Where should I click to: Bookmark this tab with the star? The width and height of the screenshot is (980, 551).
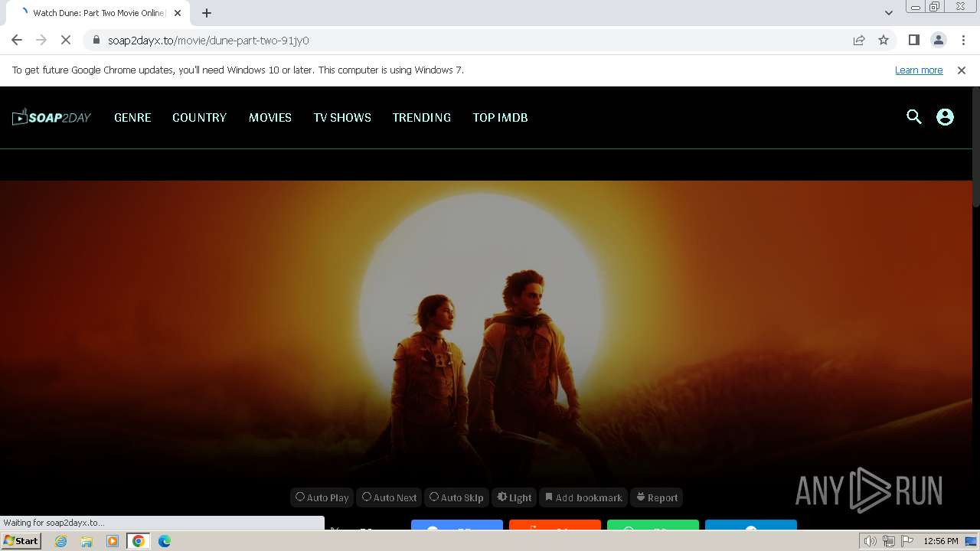tap(884, 40)
